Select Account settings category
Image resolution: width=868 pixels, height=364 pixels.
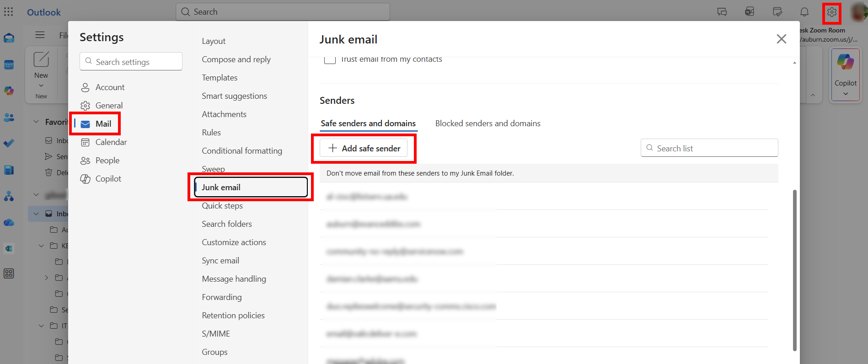(x=110, y=87)
